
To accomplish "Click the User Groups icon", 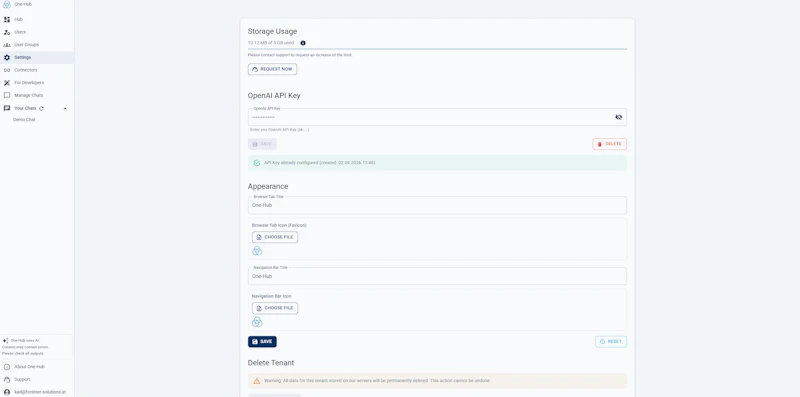I will tap(7, 45).
